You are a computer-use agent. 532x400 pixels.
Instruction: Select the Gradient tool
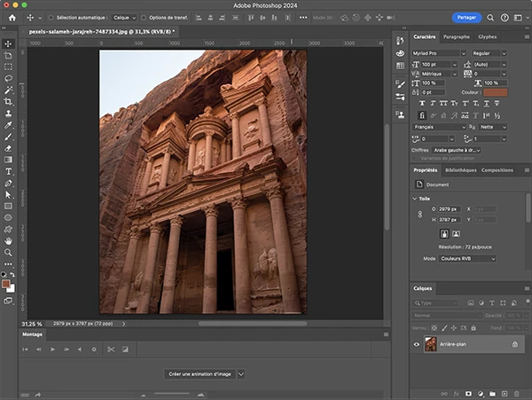pos(8,160)
